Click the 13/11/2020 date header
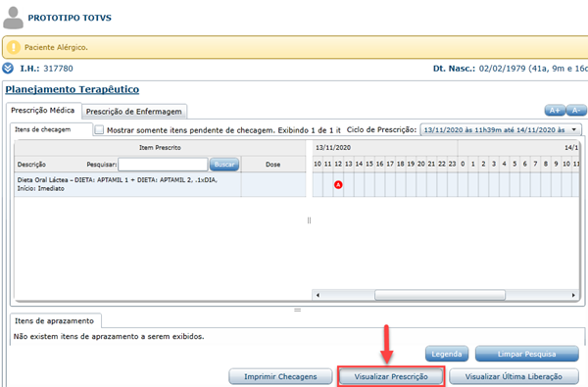 [x=333, y=147]
